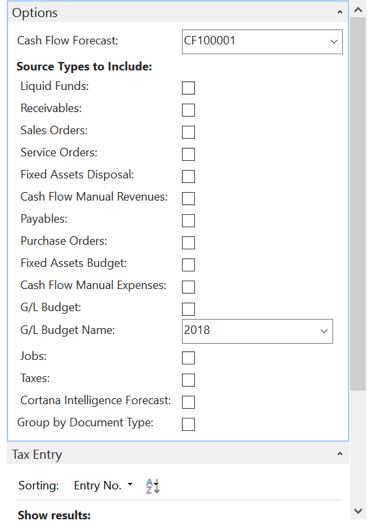Check Group by Document Type box
The width and height of the screenshot is (373, 526).
(x=188, y=424)
